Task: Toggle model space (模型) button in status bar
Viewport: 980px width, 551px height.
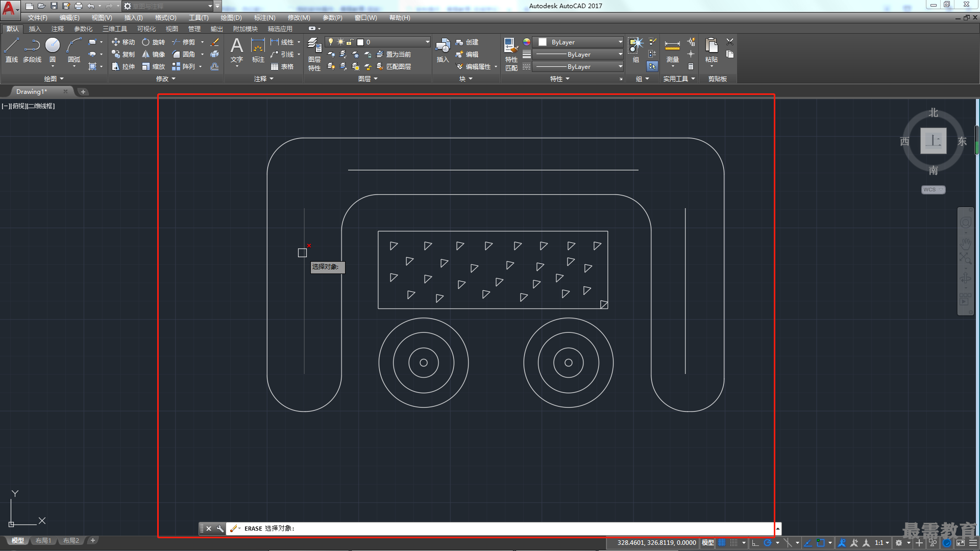Action: point(707,543)
